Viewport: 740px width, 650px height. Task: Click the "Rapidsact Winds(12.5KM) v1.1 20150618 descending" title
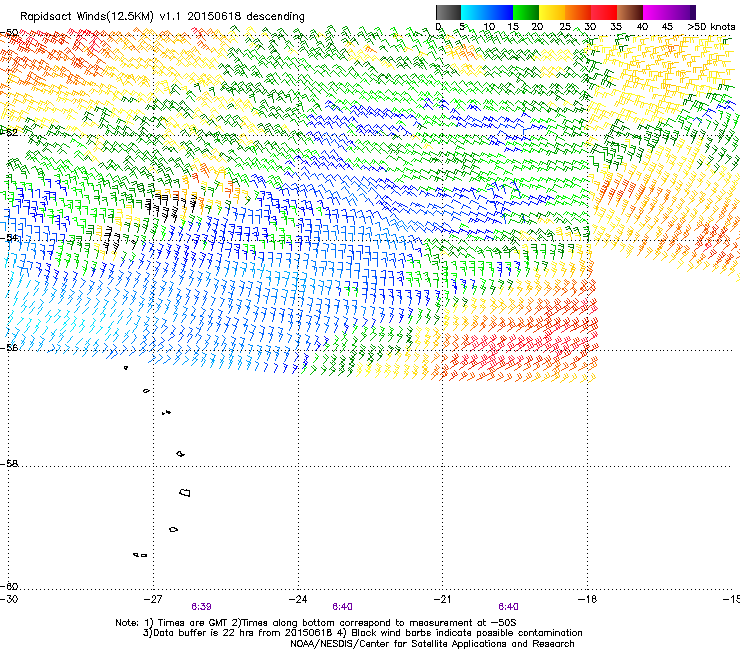tap(162, 16)
